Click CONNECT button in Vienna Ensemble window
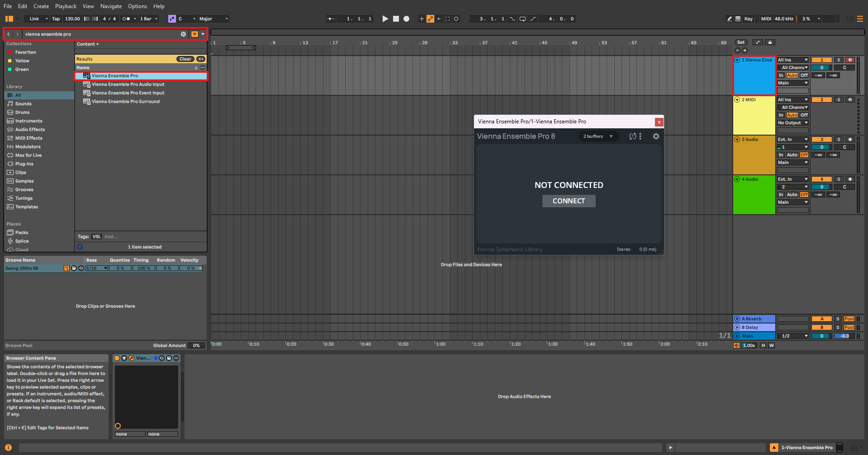Viewport: 868px width, 455px height. point(569,201)
